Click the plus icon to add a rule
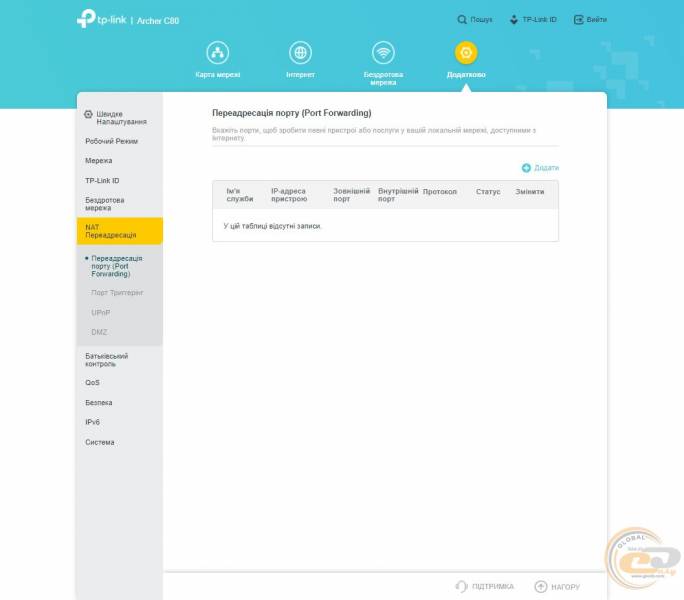 (526, 168)
